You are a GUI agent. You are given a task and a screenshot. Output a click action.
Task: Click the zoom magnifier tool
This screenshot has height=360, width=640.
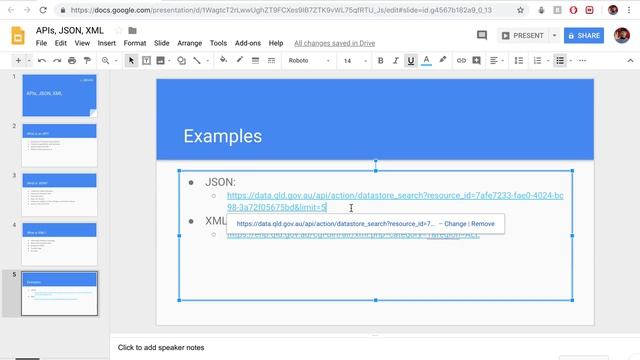point(105,61)
